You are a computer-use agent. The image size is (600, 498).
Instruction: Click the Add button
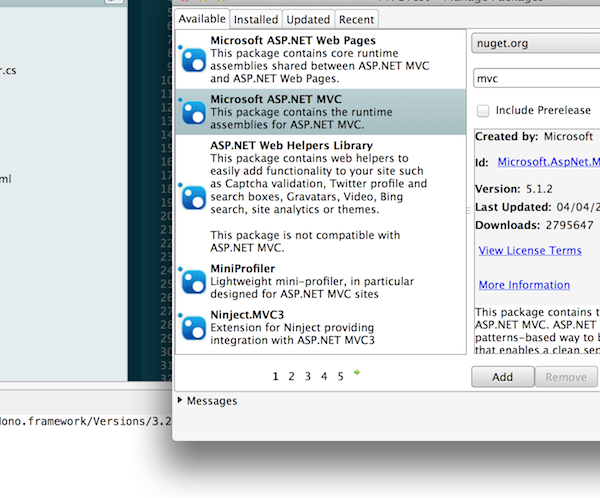[x=502, y=377]
